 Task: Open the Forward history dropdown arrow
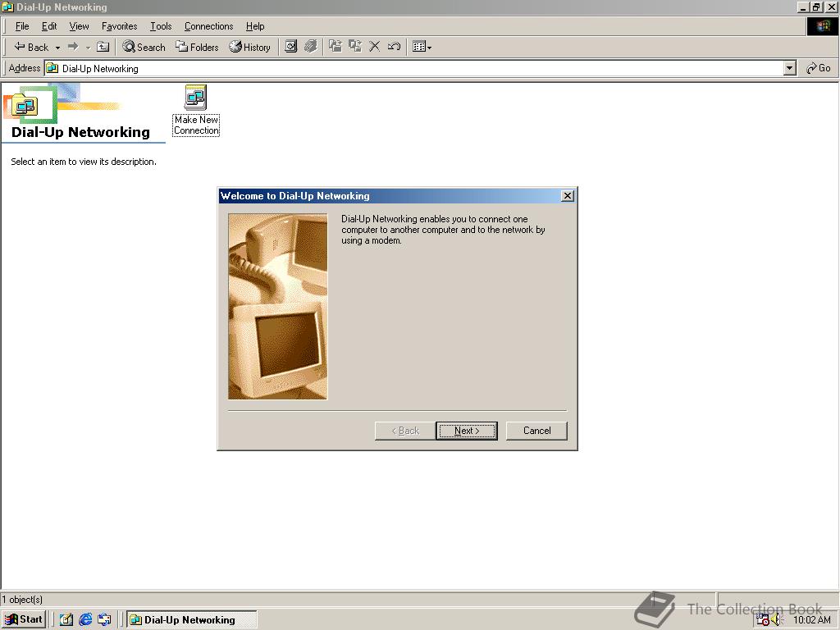[88, 47]
